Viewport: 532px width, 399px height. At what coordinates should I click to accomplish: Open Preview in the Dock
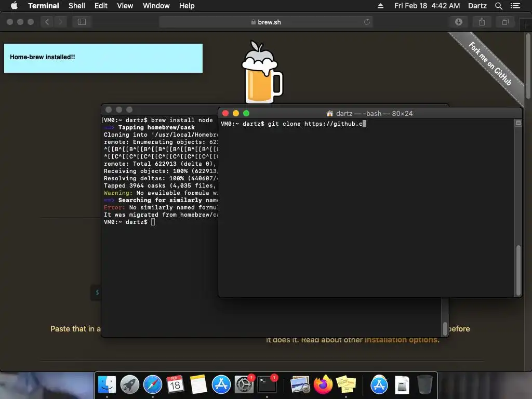pyautogui.click(x=300, y=384)
